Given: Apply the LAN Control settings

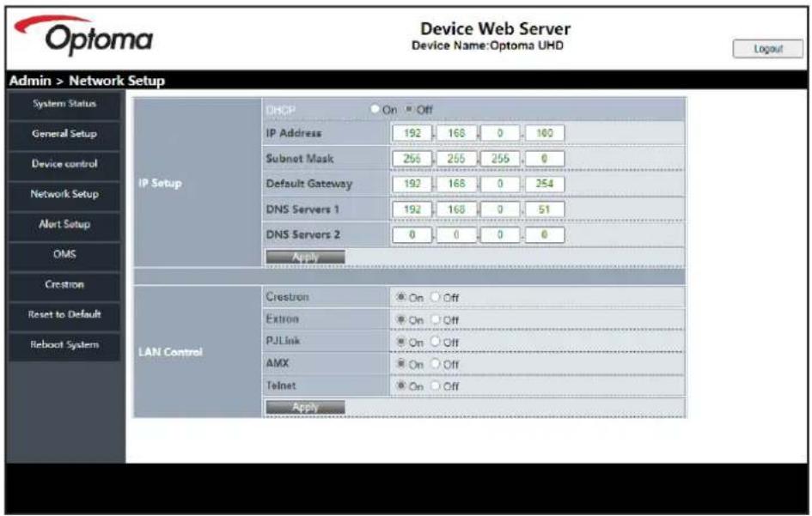Looking at the screenshot, I should [305, 407].
